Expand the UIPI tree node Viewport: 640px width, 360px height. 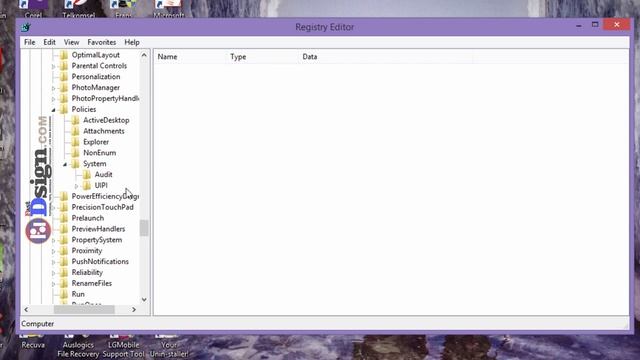click(76, 186)
